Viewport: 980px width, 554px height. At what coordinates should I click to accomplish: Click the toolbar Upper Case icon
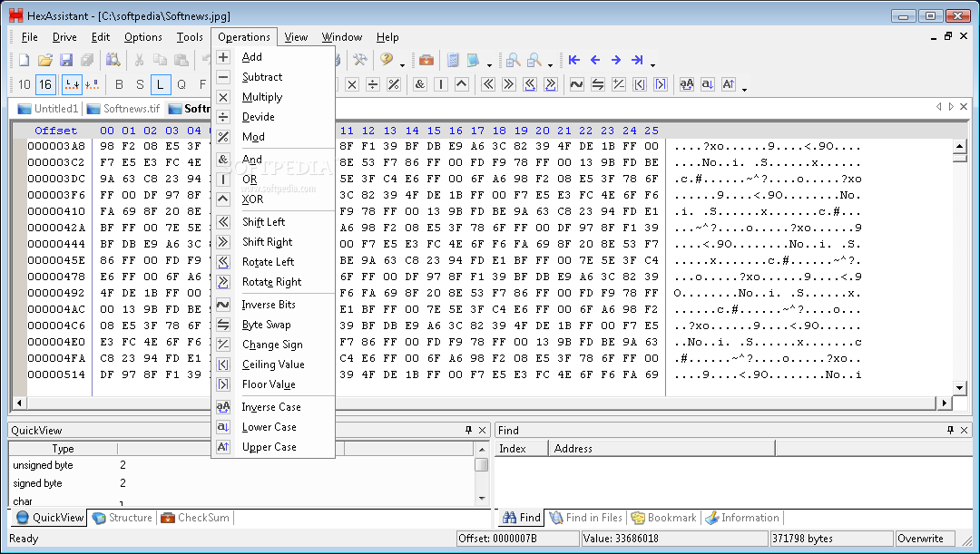pos(729,84)
